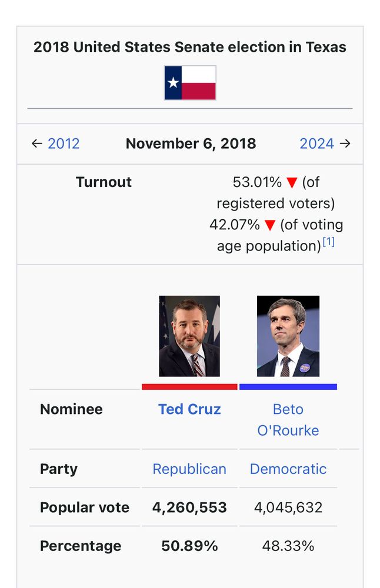Select the infobox title text
The image size is (380, 588).
coord(190,47)
